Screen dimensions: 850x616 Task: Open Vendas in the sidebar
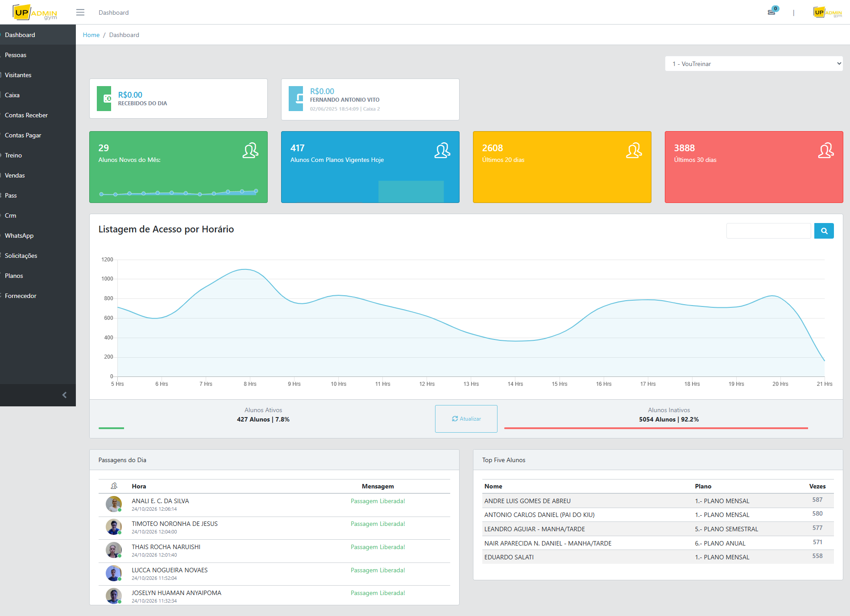point(38,175)
